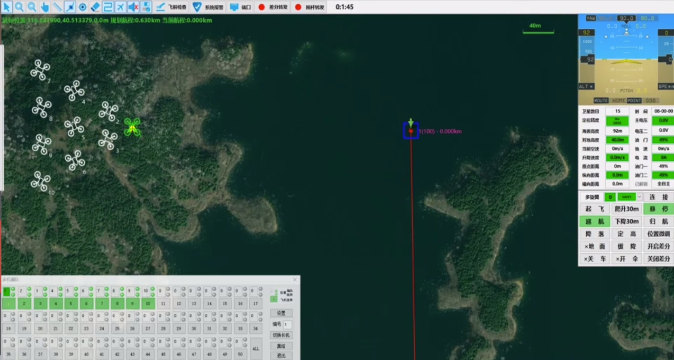This screenshot has height=360, width=674.
Task: Expand the green mode dropdown arrow
Action: click(639, 197)
